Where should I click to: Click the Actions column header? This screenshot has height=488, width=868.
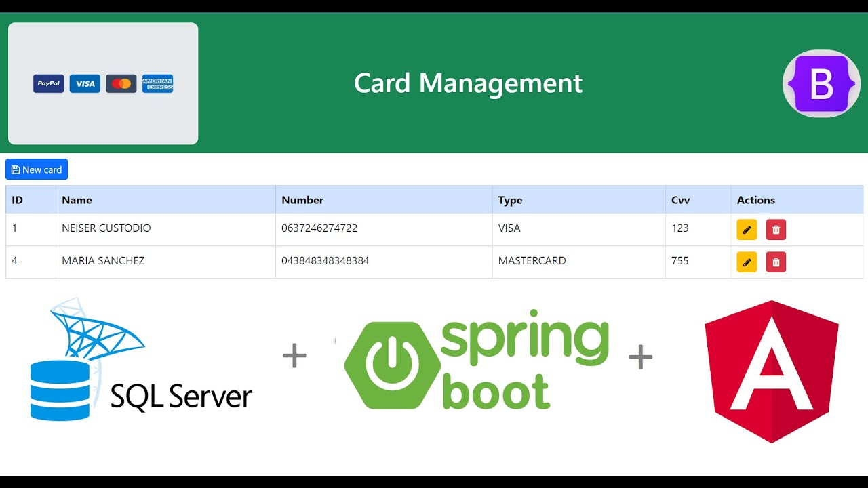797,200
